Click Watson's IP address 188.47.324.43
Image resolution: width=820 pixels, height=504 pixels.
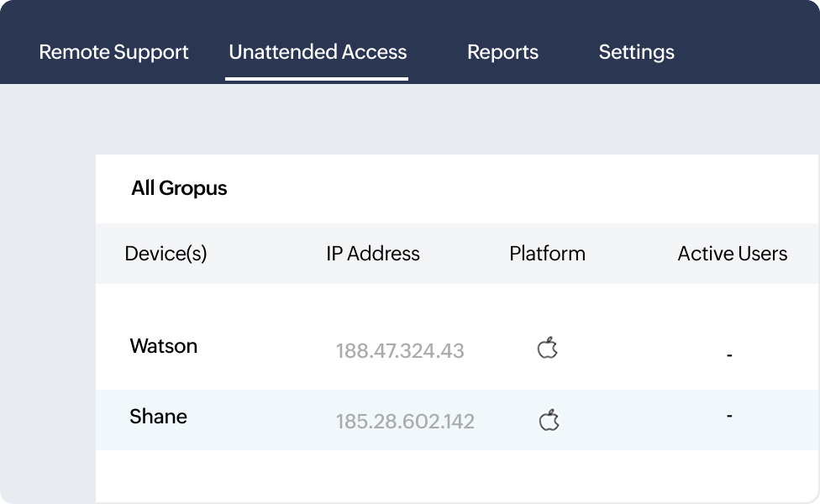pos(400,351)
